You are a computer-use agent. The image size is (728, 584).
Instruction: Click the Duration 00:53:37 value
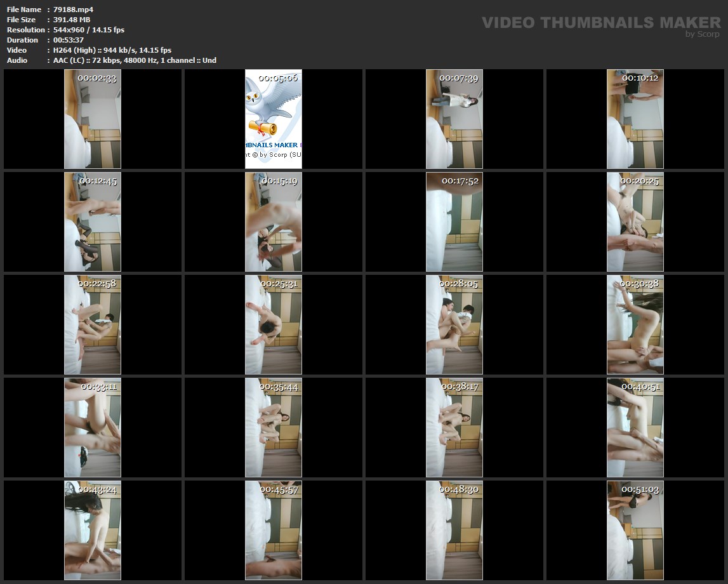click(x=69, y=40)
